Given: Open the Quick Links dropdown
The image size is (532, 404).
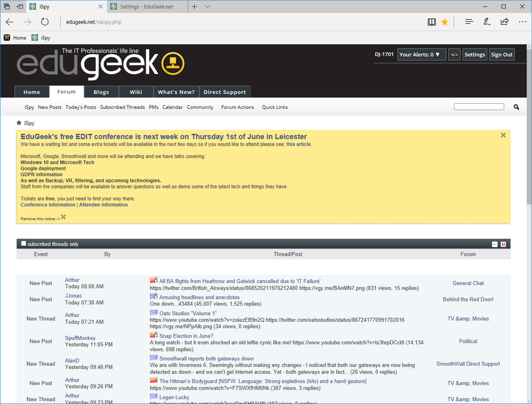Looking at the screenshot, I should click(x=276, y=107).
